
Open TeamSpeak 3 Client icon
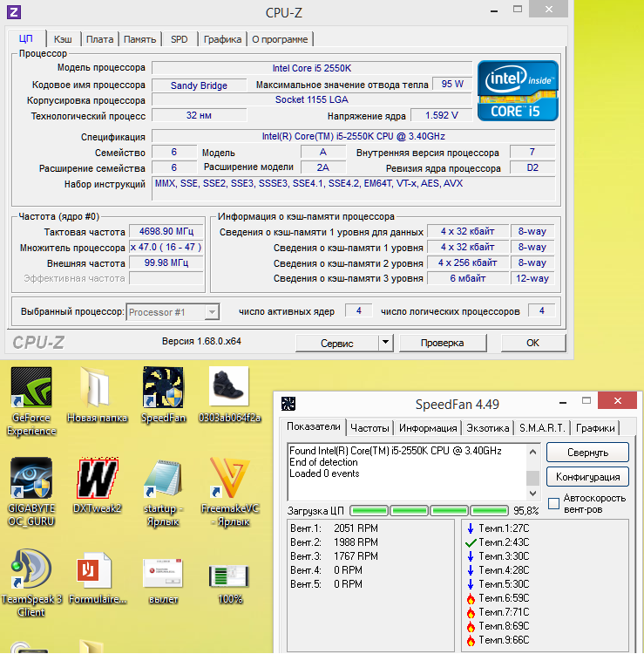click(x=31, y=569)
